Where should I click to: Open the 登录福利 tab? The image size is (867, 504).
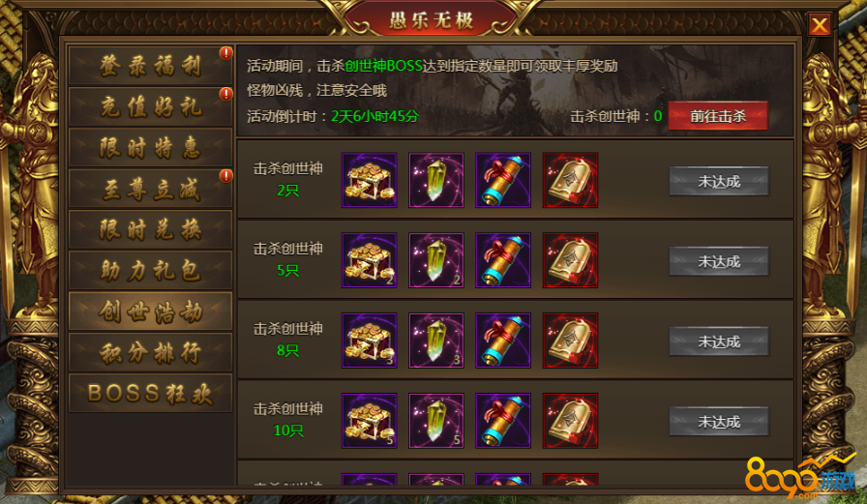[x=150, y=66]
